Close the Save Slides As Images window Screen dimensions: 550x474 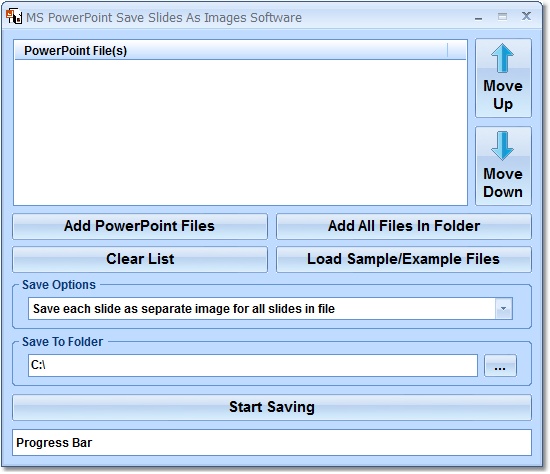click(526, 16)
